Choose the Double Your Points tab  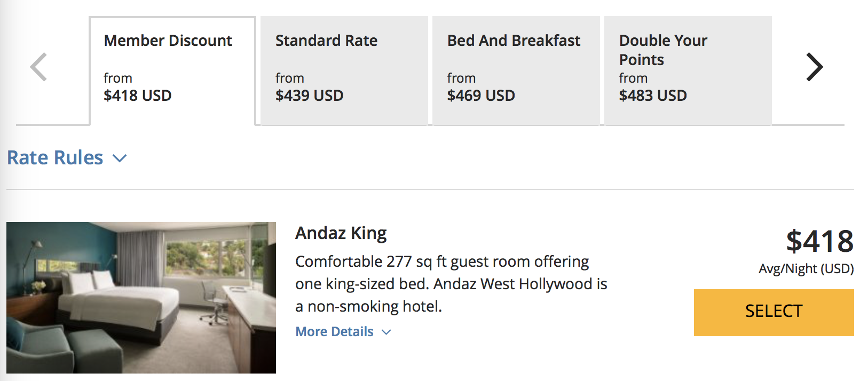pos(688,70)
